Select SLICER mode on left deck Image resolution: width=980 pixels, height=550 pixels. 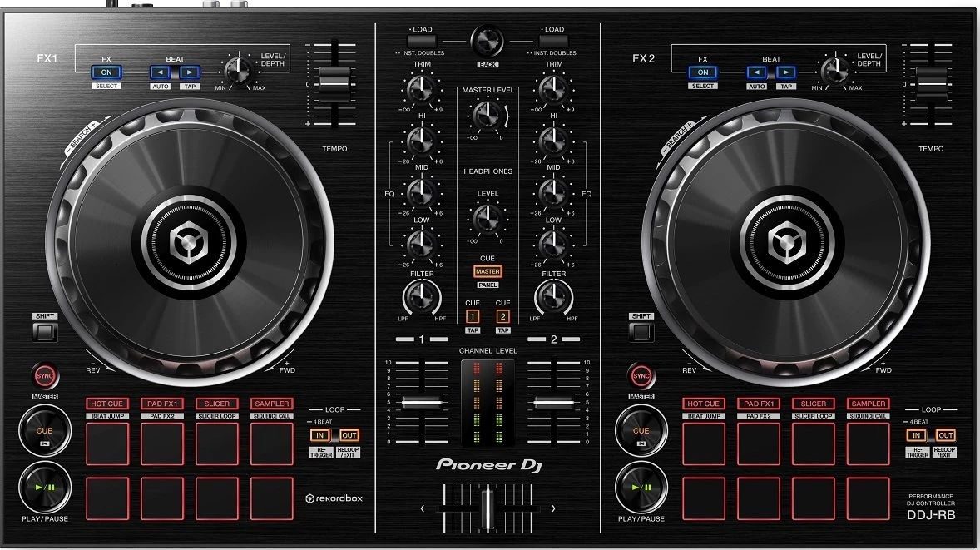coord(217,404)
